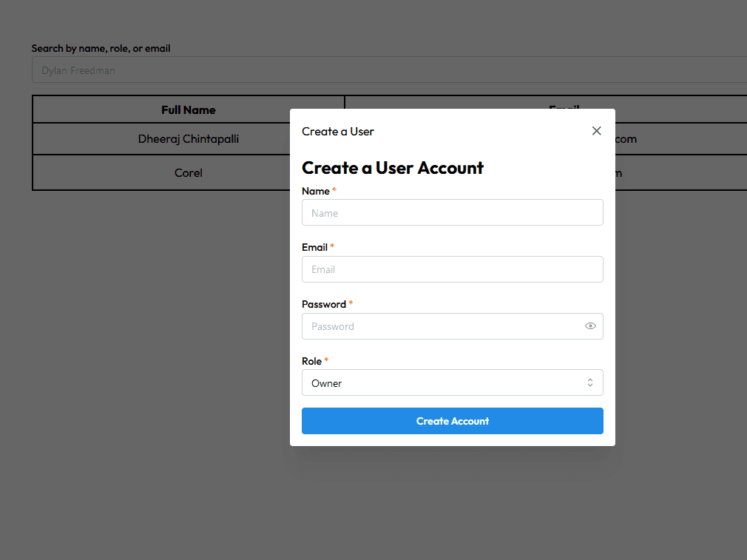Select the Corel row name cell

click(189, 173)
